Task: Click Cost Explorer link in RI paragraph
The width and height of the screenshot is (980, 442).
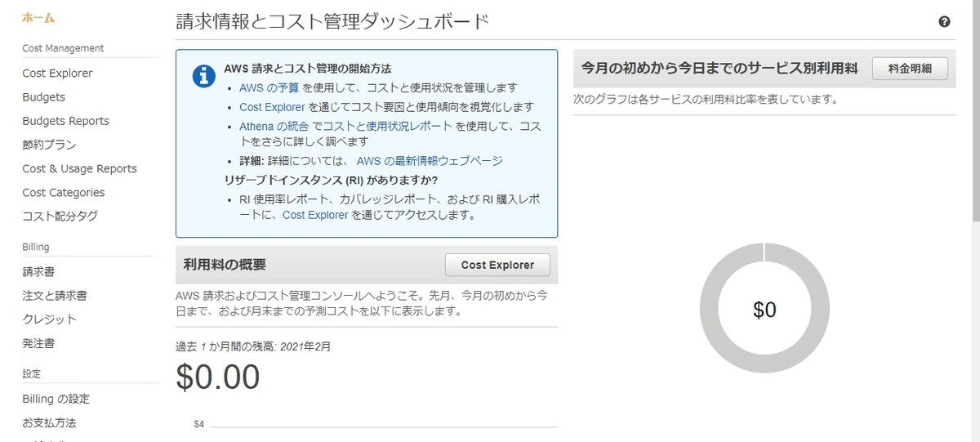Action: pos(315,216)
